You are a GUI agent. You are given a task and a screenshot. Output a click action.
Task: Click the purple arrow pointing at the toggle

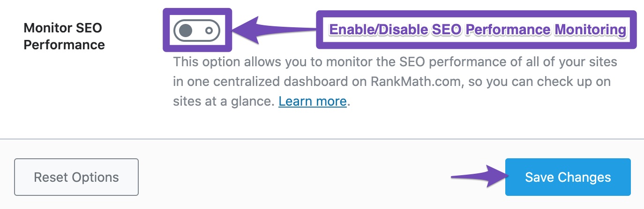pos(262,30)
